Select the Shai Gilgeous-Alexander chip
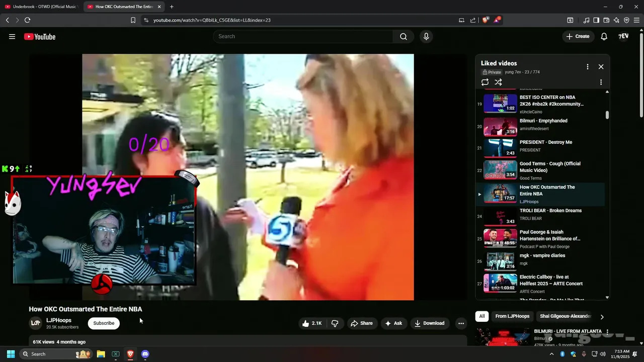The image size is (644, 362). tap(566, 316)
